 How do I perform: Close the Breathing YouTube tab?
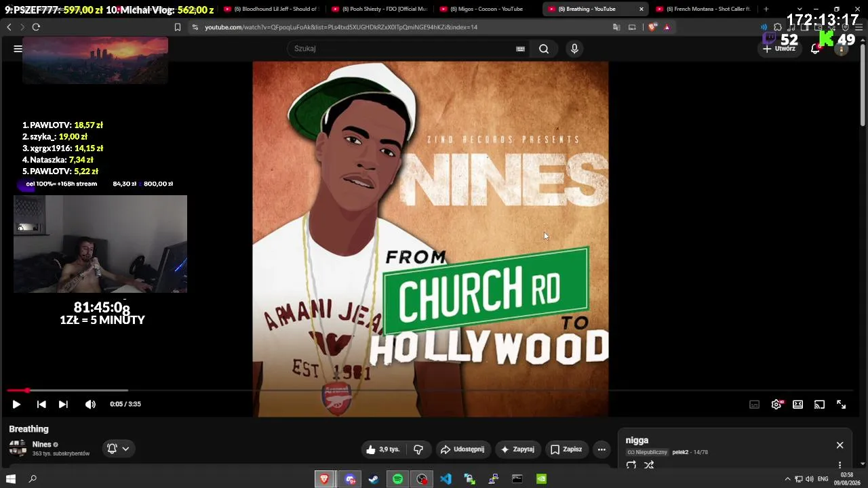click(x=641, y=9)
